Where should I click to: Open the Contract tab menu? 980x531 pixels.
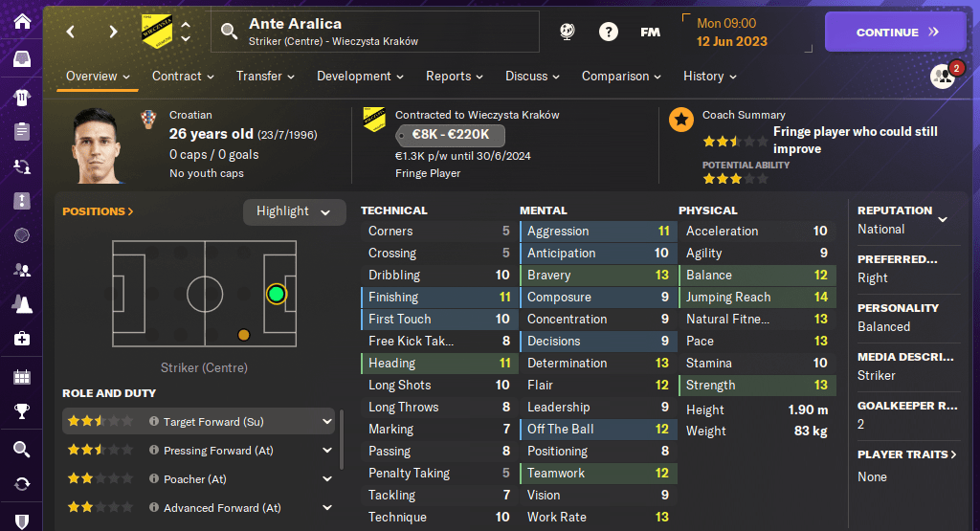[183, 77]
